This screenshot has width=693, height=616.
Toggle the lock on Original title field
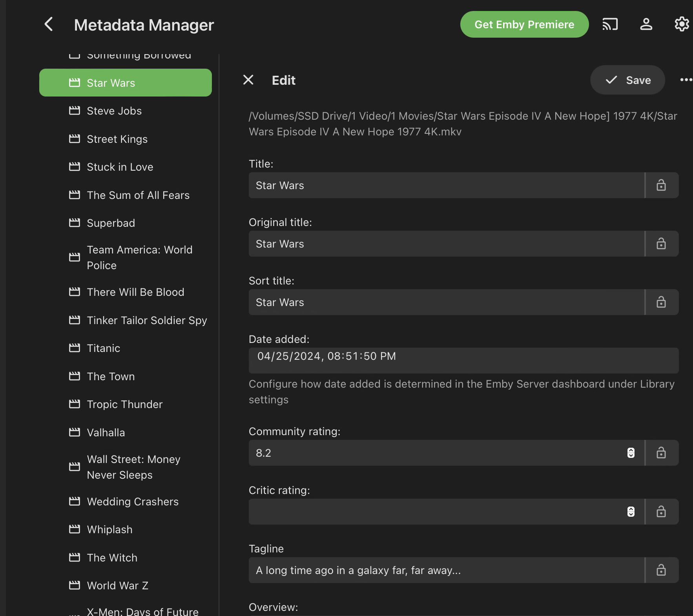pyautogui.click(x=661, y=244)
